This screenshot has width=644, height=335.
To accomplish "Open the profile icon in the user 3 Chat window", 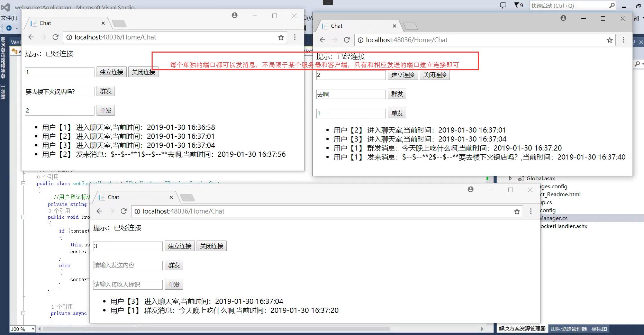I will [471, 189].
